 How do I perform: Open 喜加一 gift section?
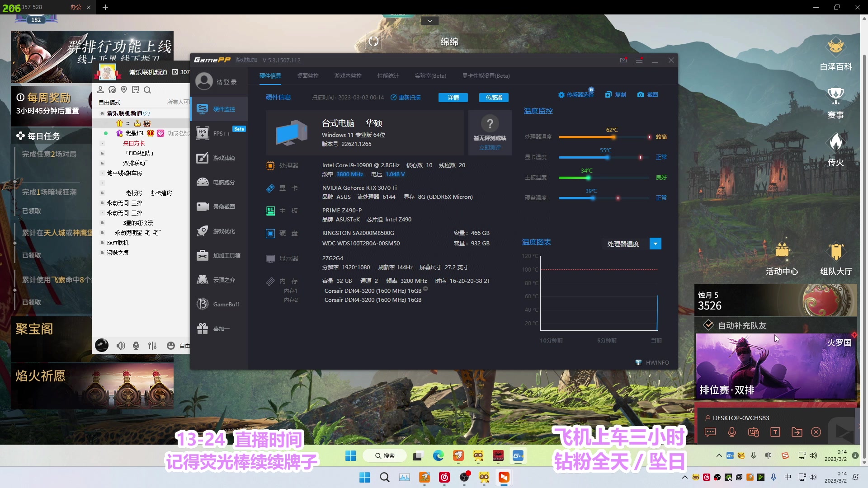coord(219,328)
